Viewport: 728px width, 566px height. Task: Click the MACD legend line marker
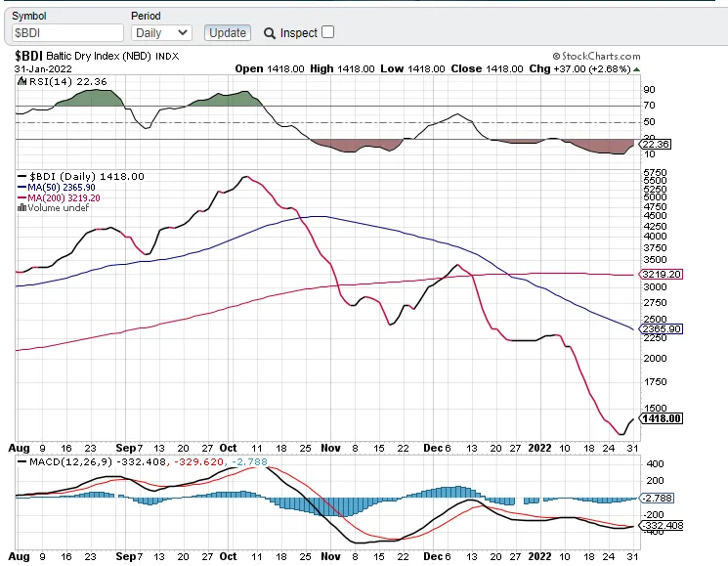pos(21,460)
